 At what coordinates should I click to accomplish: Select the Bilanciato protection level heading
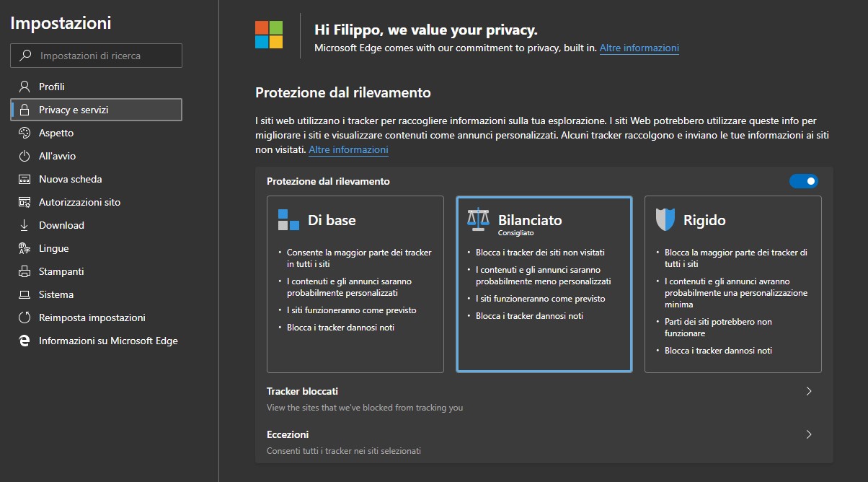[x=530, y=220]
